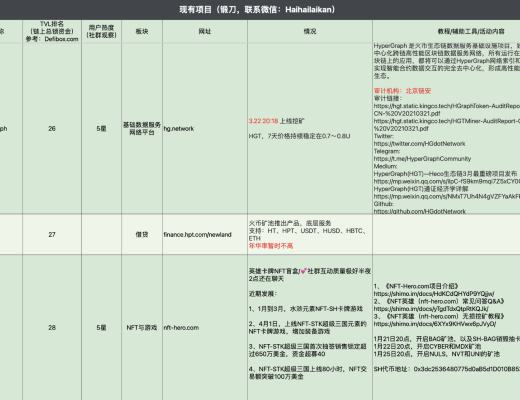Select the 英雄卡牌NFT盲盒 description line
Viewport: 520px width, 400px height.
(x=310, y=275)
